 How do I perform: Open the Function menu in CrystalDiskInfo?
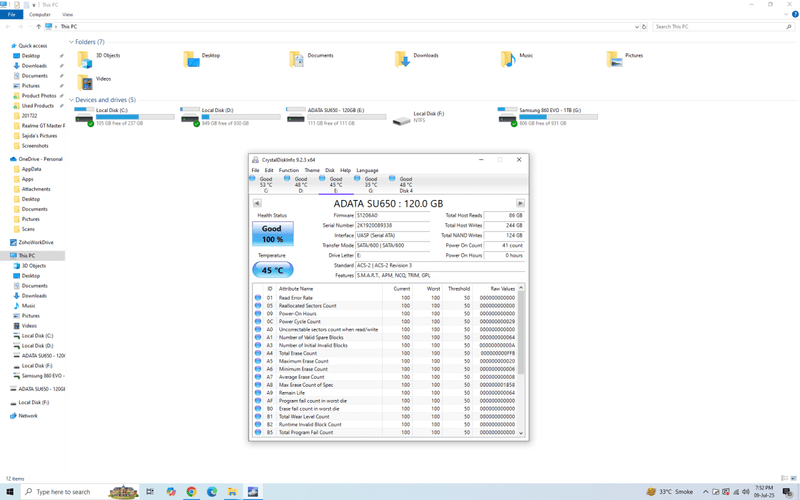[288, 170]
